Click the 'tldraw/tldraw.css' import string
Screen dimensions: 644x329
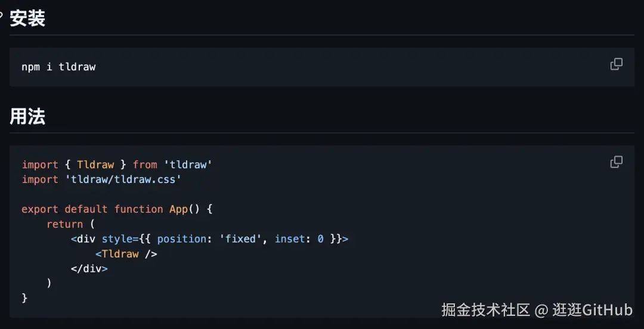click(x=123, y=179)
